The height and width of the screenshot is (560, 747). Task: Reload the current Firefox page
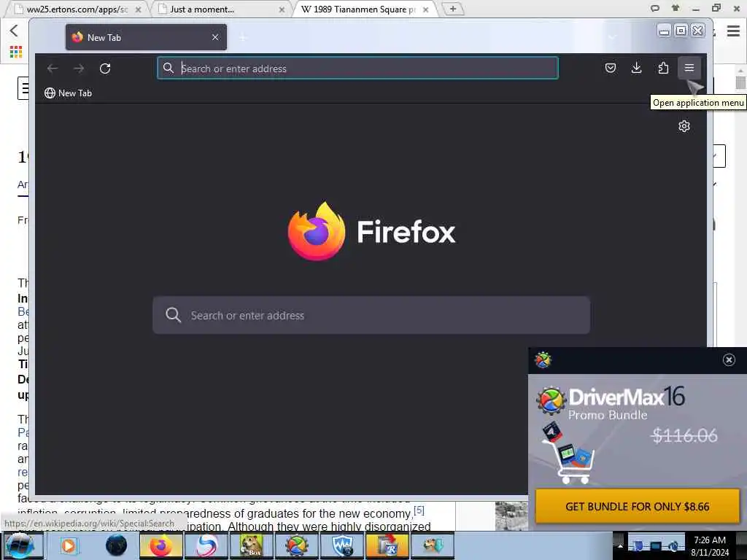105,69
